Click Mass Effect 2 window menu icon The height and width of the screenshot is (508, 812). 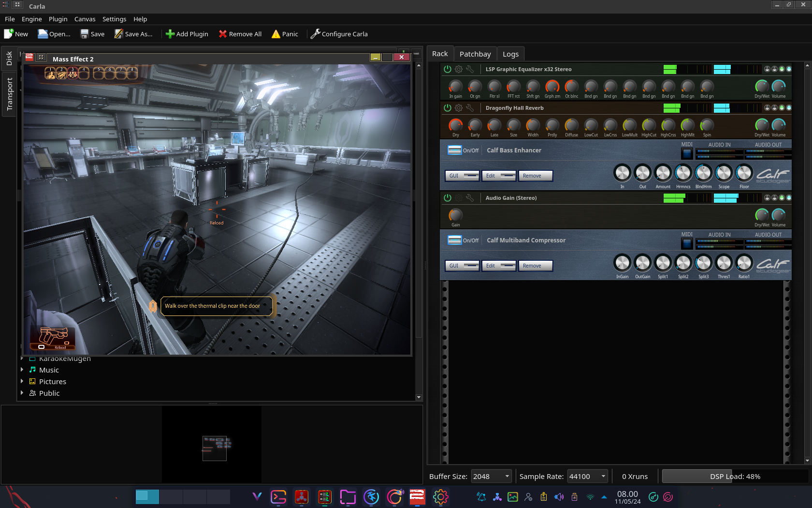[29, 57]
